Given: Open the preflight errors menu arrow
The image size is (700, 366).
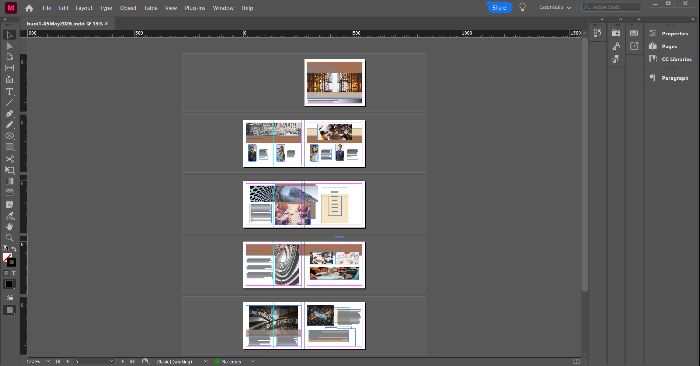Looking at the screenshot, I should pos(252,362).
